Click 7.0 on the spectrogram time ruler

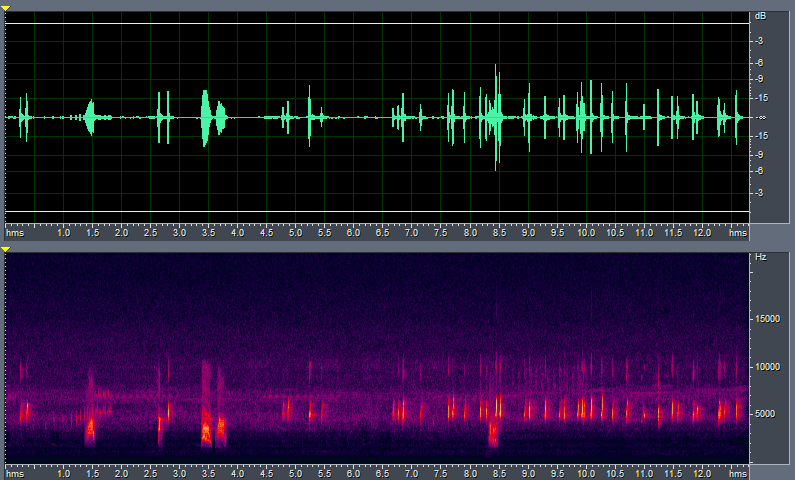(411, 474)
